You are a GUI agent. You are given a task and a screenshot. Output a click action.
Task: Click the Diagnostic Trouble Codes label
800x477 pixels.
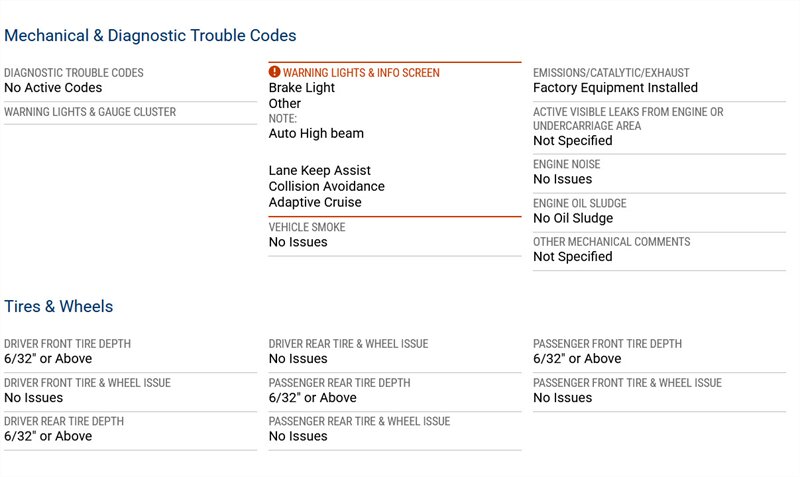(x=73, y=73)
